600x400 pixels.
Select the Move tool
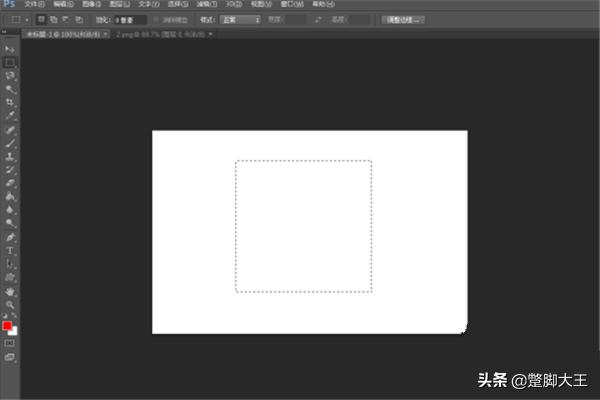[10, 49]
